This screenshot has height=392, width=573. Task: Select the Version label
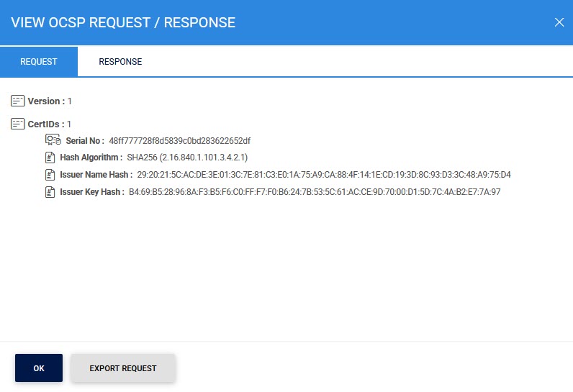pyautogui.click(x=45, y=101)
